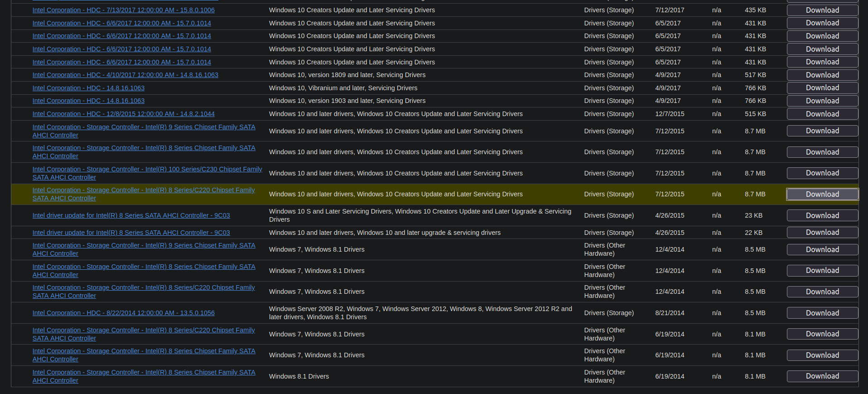
Task: Download the 13.5.0.1056 HDC driver
Action: coord(822,313)
